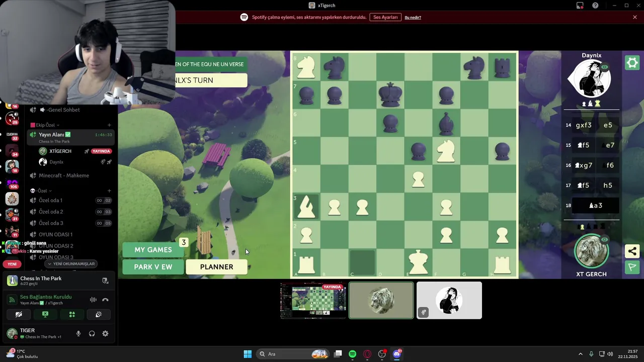Select the white knight on f5
Viewport: 644px width, 362px height.
pyautogui.click(x=446, y=151)
